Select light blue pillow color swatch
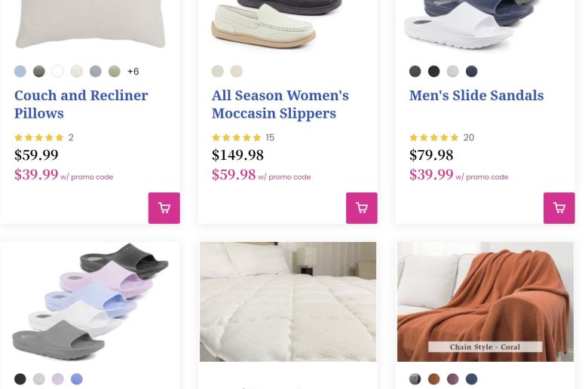 [20, 72]
